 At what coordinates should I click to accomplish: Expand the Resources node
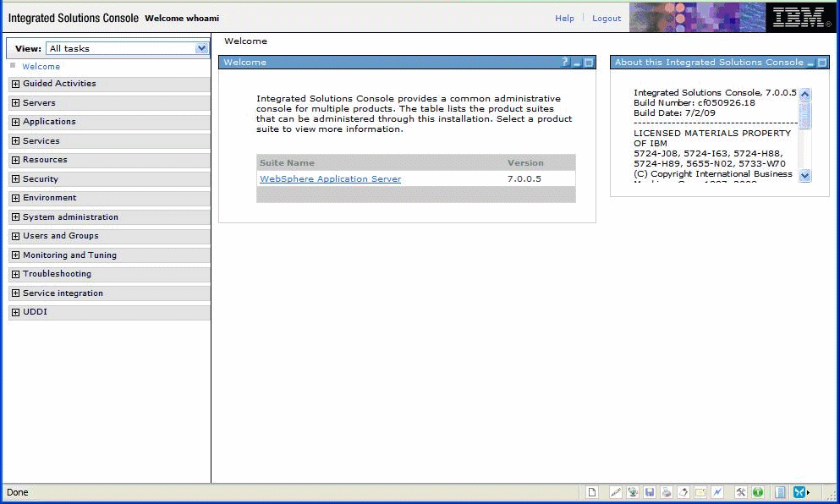[x=15, y=160]
